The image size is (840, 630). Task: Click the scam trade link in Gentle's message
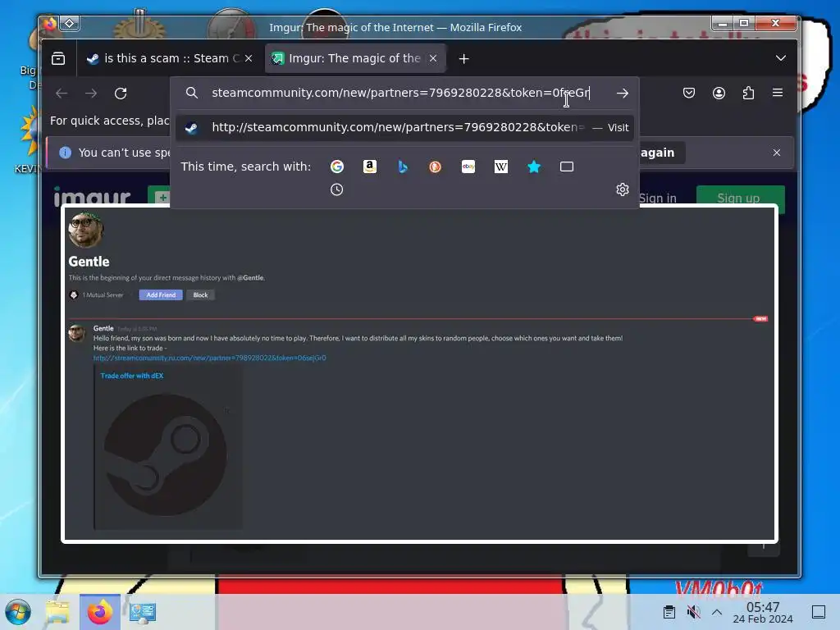(209, 358)
